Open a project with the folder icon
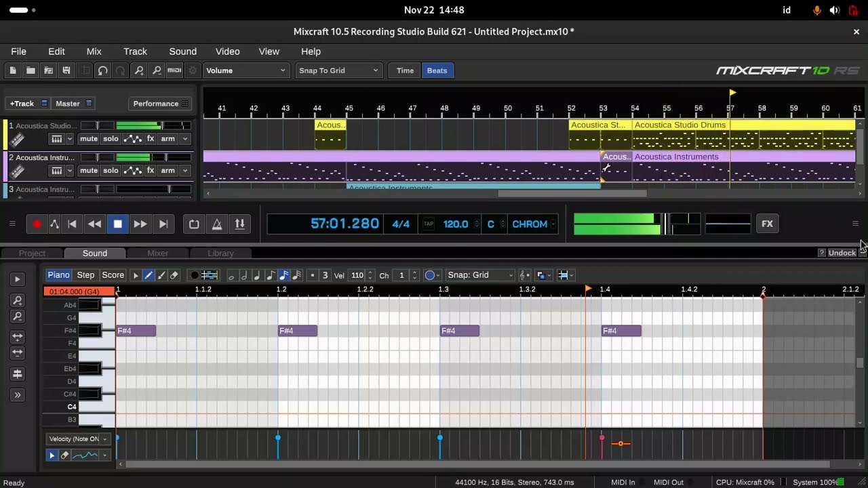Screen dimensions: 868x488 (31, 70)
